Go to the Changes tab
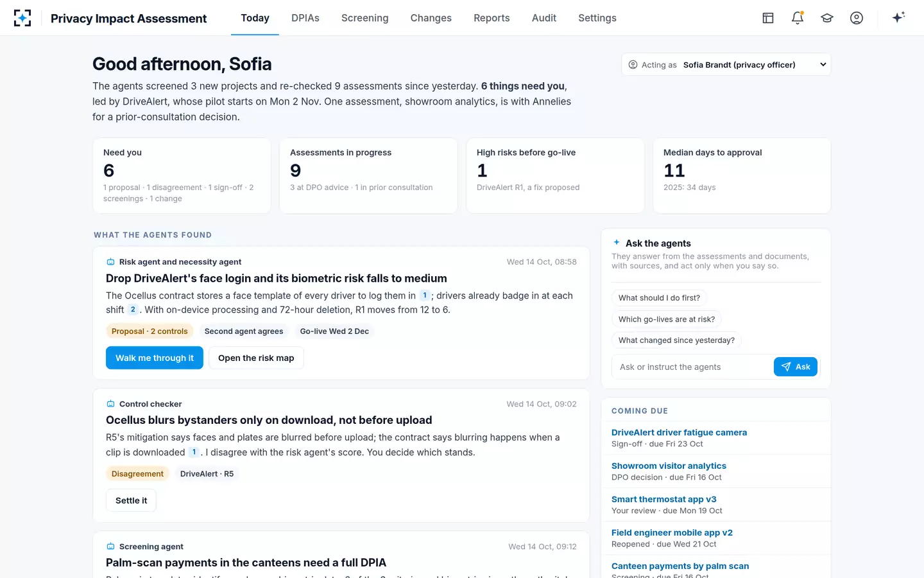This screenshot has width=924, height=578. pyautogui.click(x=431, y=18)
